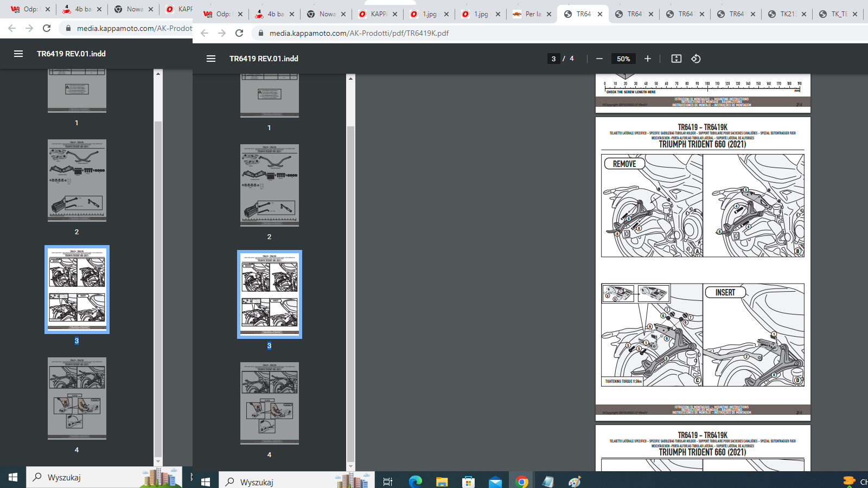This screenshot has width=868, height=488.
Task: Open page 2 thumbnail in front window sidebar
Action: (270, 185)
